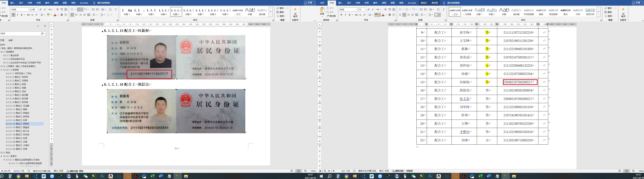Open the font size 10 box in the table document
Image resolution: width=644 pixels, height=179 pixels.
pyautogui.click(x=362, y=10)
